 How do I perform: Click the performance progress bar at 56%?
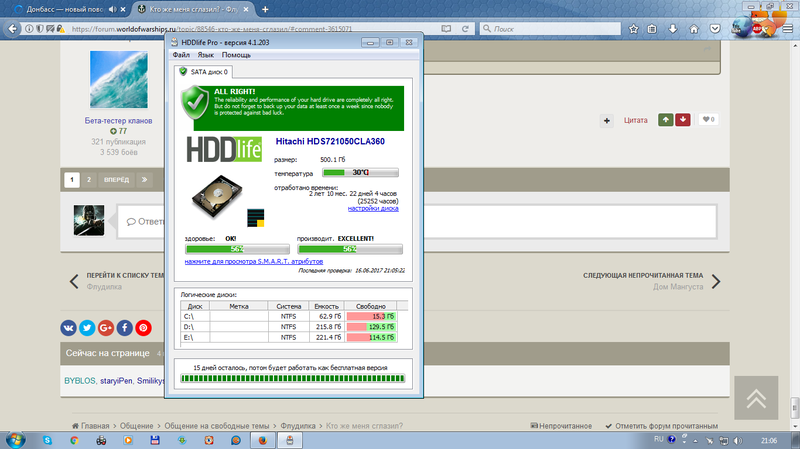click(x=350, y=249)
